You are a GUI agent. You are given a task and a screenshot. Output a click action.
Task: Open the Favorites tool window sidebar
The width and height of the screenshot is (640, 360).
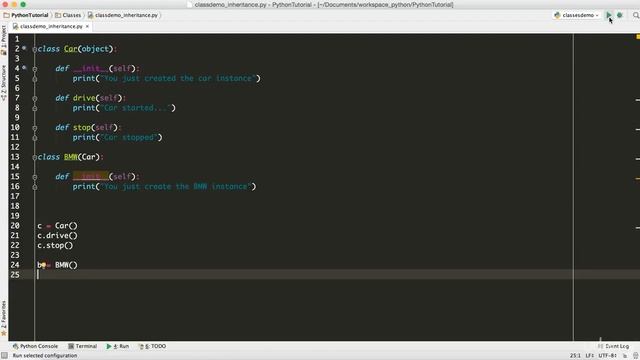tap(4, 318)
